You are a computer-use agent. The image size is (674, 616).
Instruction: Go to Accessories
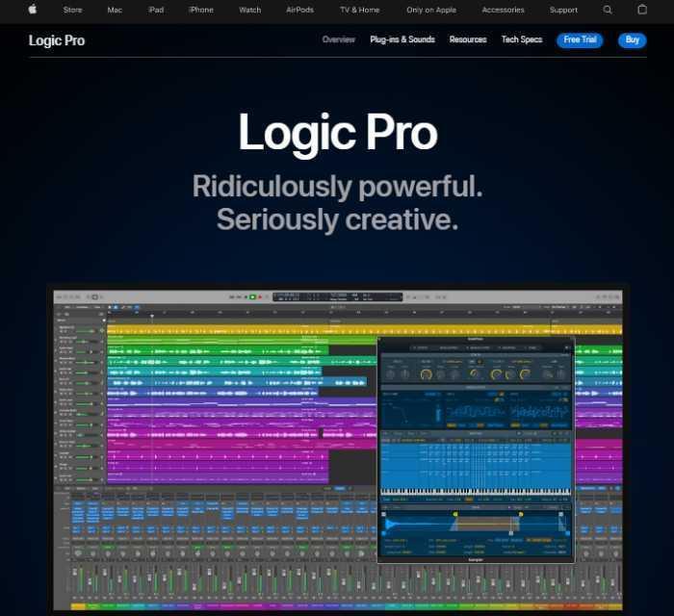click(503, 10)
